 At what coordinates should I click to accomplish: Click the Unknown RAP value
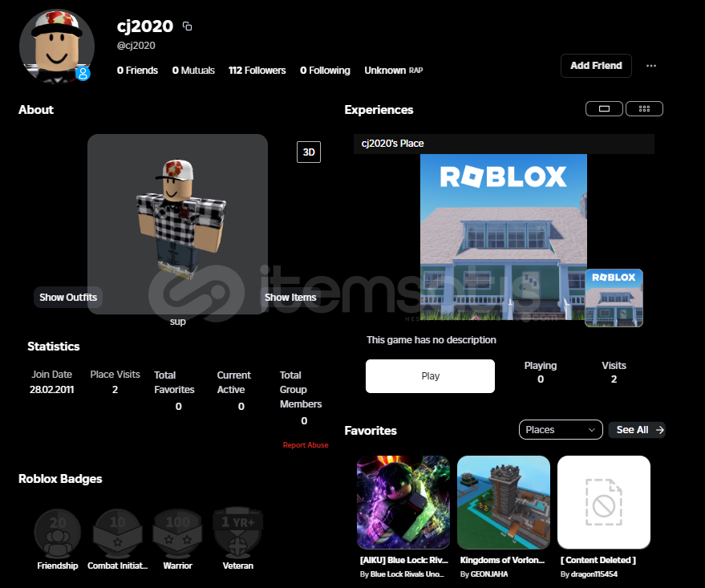(394, 71)
